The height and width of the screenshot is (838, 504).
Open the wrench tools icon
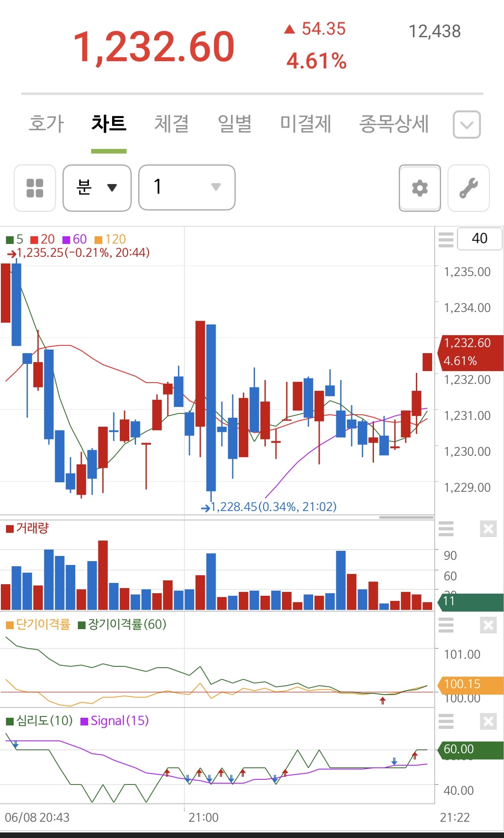468,188
